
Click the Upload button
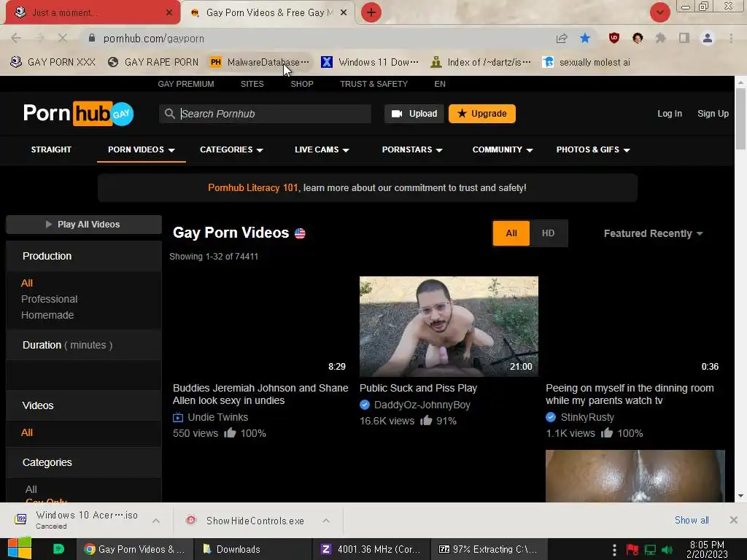(414, 114)
